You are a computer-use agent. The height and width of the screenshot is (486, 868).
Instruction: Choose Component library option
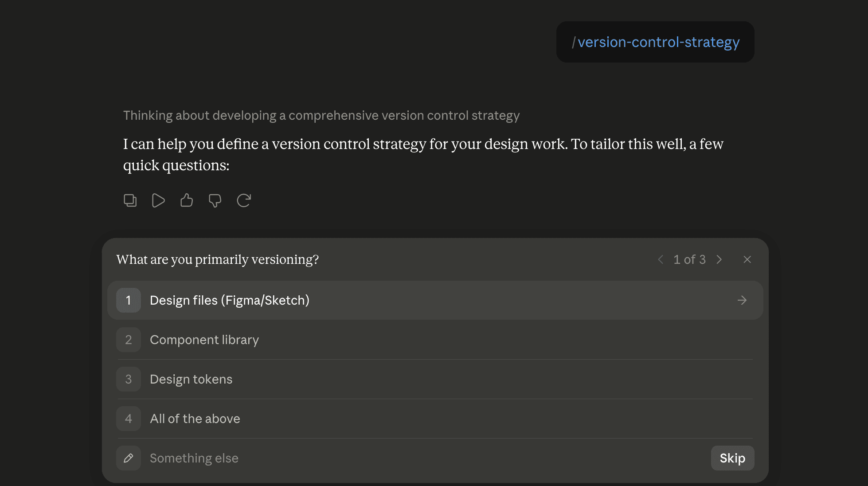[435, 340]
